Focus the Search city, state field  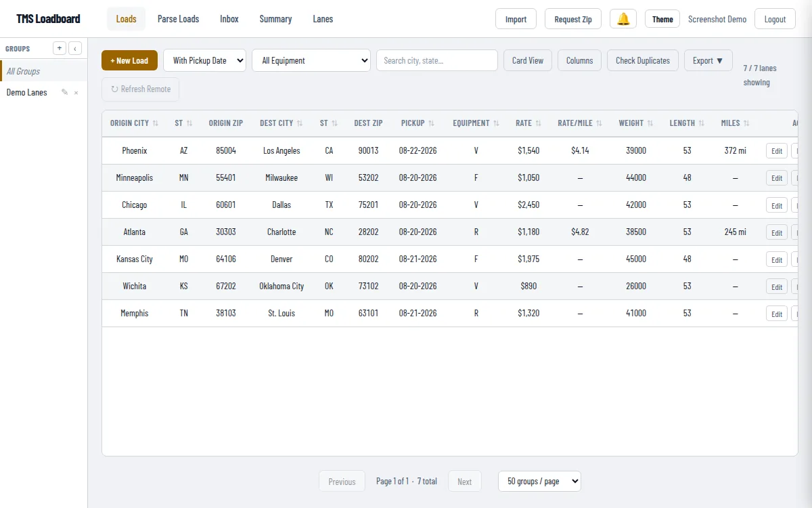tap(437, 60)
